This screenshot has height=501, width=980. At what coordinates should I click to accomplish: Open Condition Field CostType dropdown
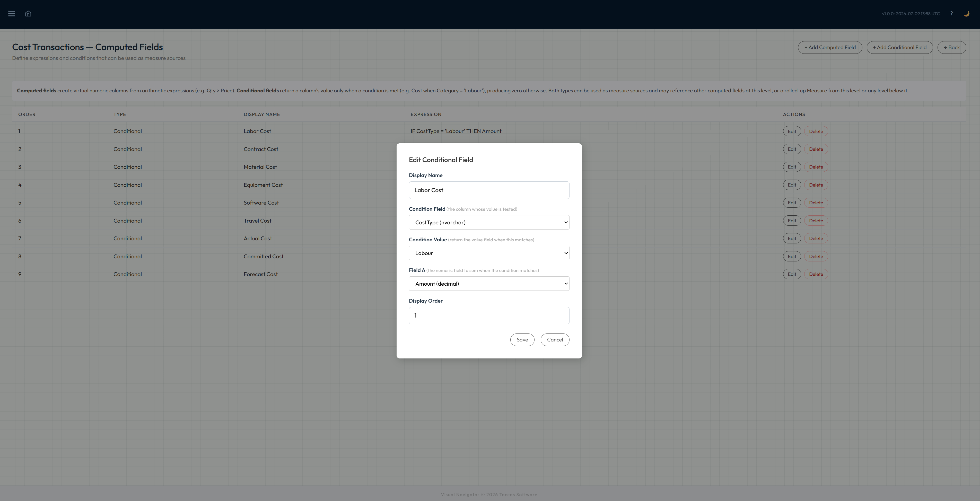pyautogui.click(x=489, y=223)
